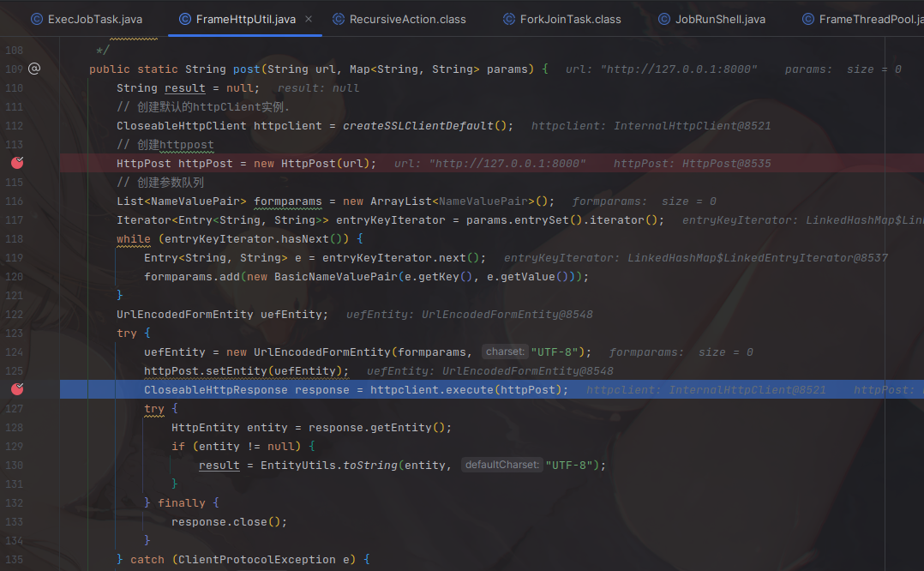Viewport: 924px width, 571px height.
Task: Click 'UrlEncodedFormEntity uefEntity' declaration
Action: [x=222, y=314]
